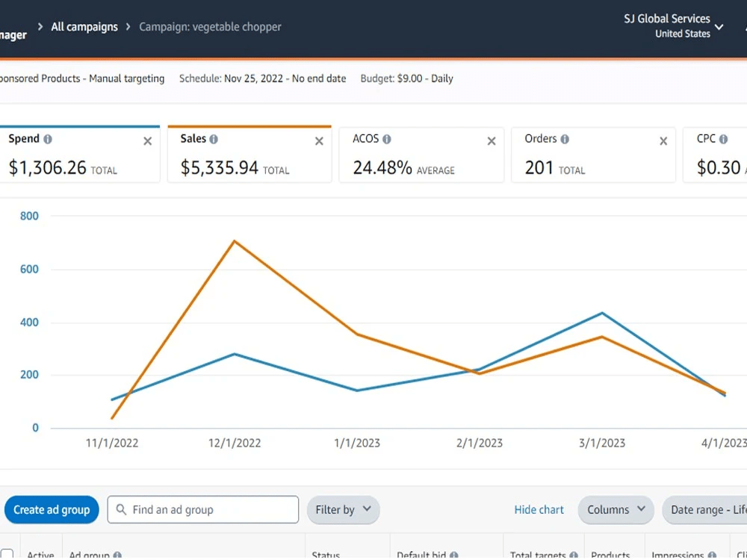Click the Sales info icon
Viewport: 747px width, 560px height.
(x=214, y=139)
